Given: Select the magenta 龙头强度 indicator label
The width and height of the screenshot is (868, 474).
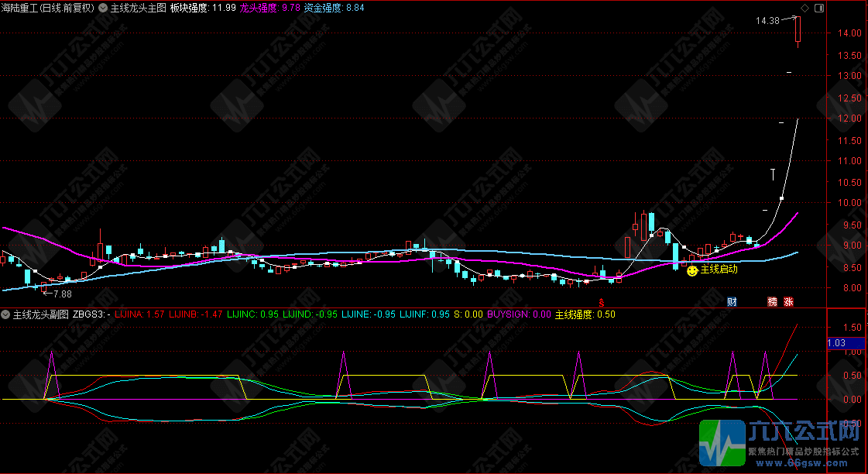Looking at the screenshot, I should pyautogui.click(x=258, y=9).
